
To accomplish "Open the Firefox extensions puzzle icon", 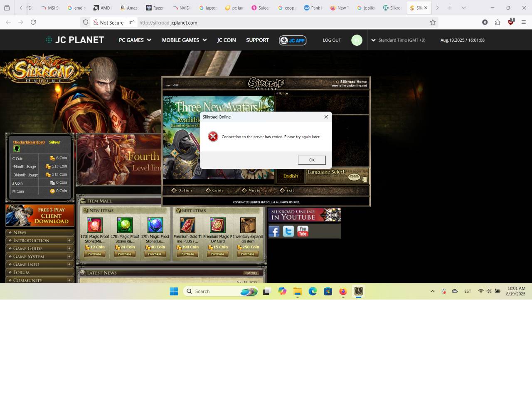I will (498, 22).
